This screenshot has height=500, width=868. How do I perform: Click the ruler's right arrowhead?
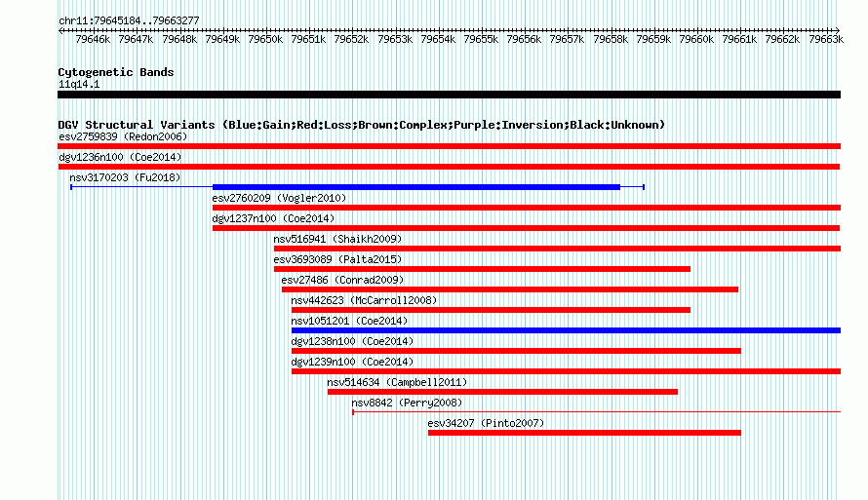(x=838, y=30)
